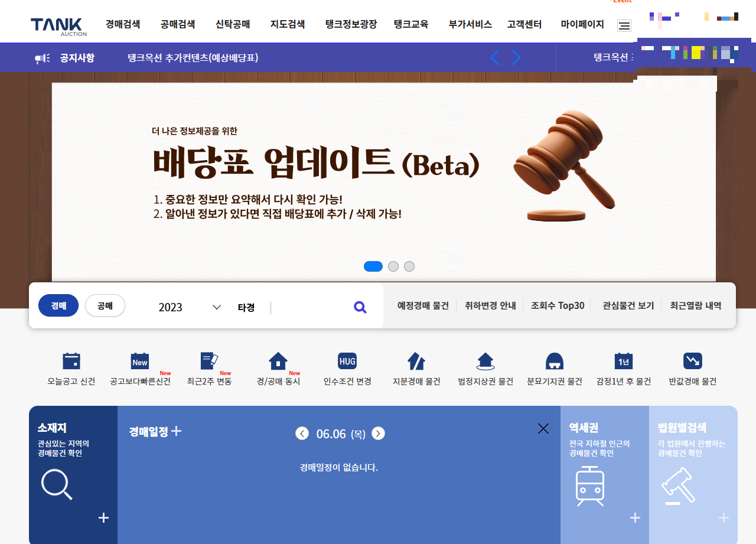Open 인수조건 변경 HUG icon
Screen dimensions: 756x544
click(x=347, y=361)
